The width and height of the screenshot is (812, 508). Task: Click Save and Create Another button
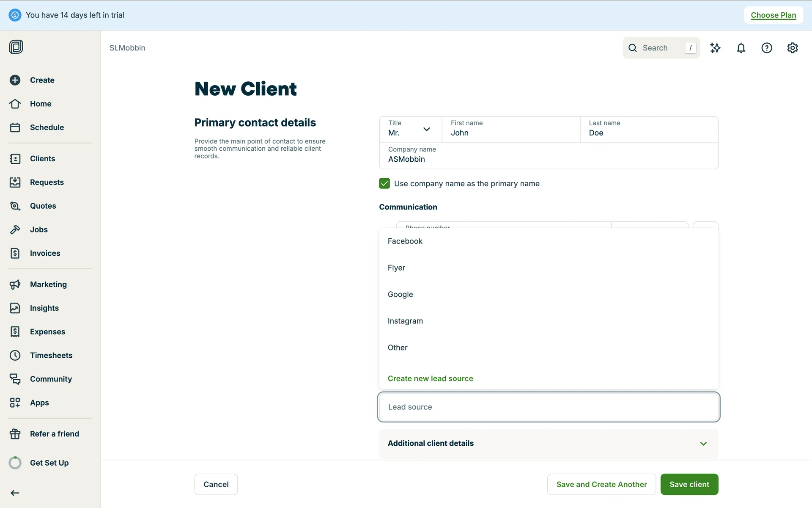click(601, 484)
